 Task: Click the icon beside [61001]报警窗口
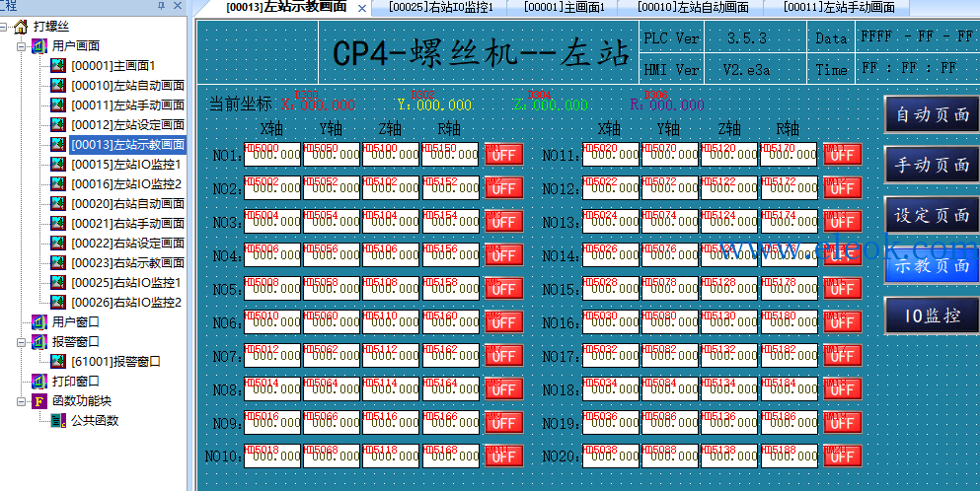click(58, 361)
